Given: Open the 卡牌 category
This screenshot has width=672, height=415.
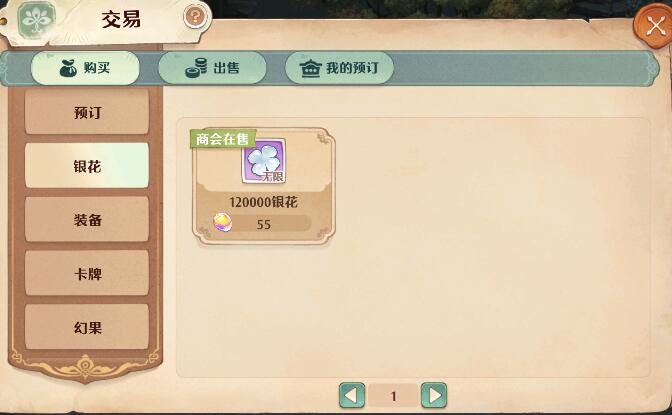Looking at the screenshot, I should (87, 273).
